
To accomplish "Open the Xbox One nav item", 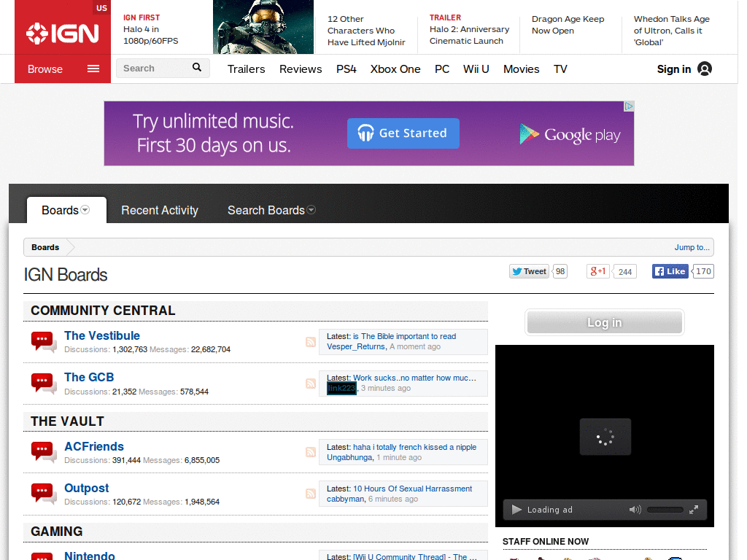I will (x=395, y=69).
